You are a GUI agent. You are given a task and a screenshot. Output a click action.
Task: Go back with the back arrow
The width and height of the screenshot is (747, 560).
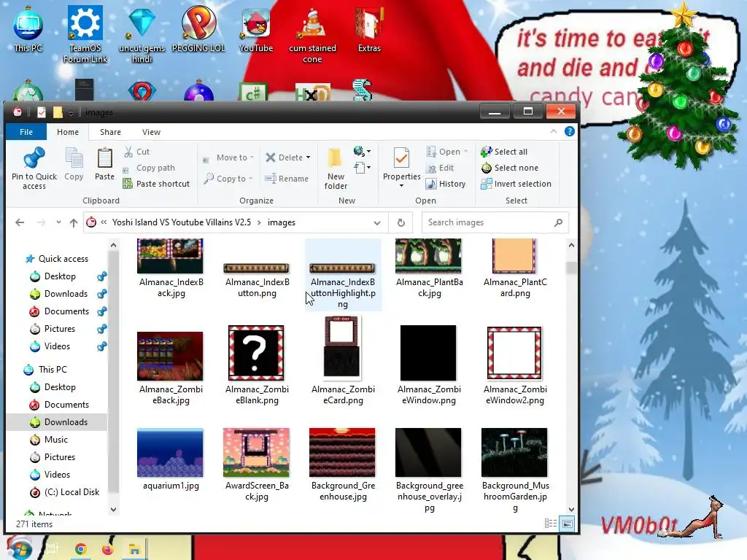coord(20,222)
